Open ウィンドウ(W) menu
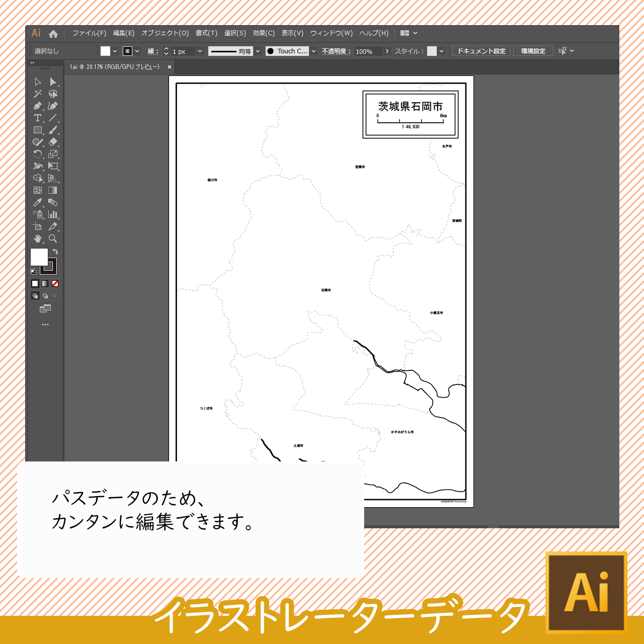 [x=332, y=33]
